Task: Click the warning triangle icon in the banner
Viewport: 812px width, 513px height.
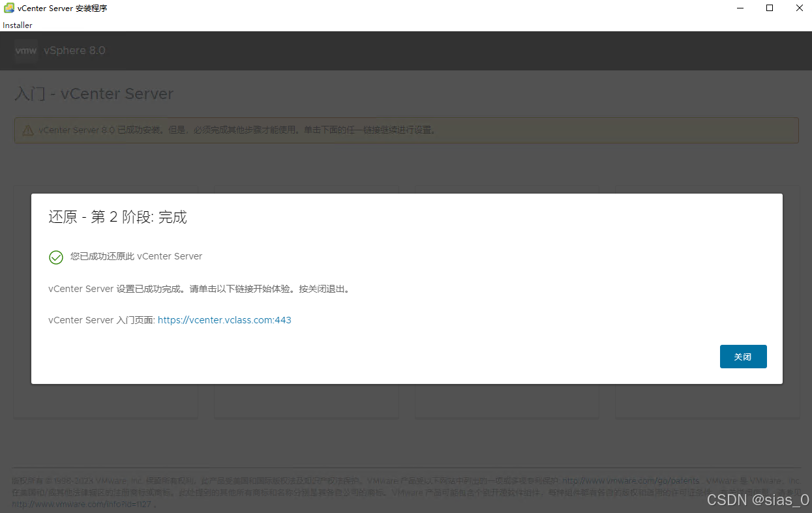Action: point(27,130)
